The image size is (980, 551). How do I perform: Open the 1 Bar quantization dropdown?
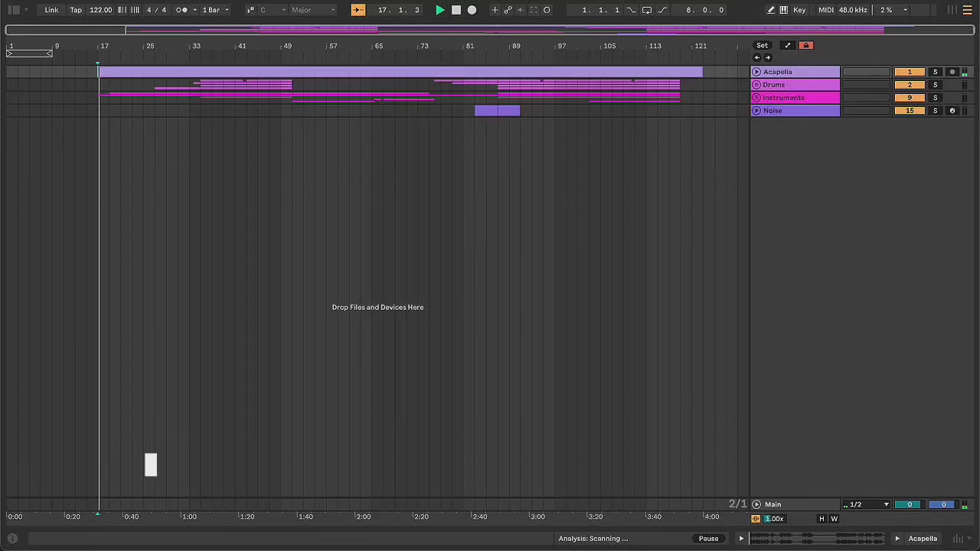(x=215, y=10)
